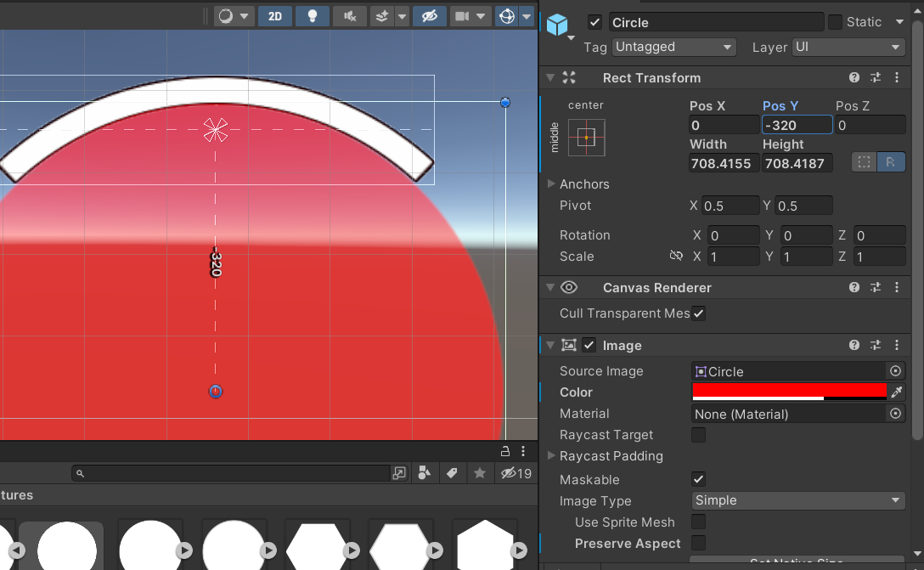Toggle Use Sprite Mesh checkbox

pos(698,522)
